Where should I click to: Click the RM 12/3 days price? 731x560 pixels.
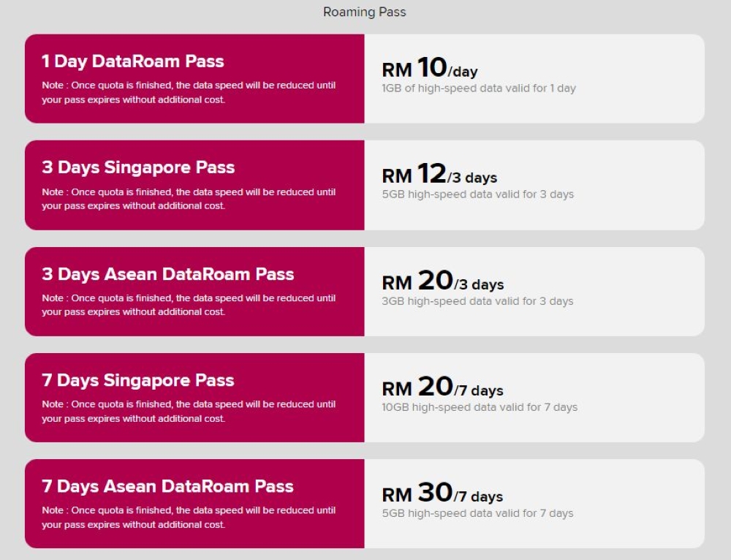pos(439,174)
